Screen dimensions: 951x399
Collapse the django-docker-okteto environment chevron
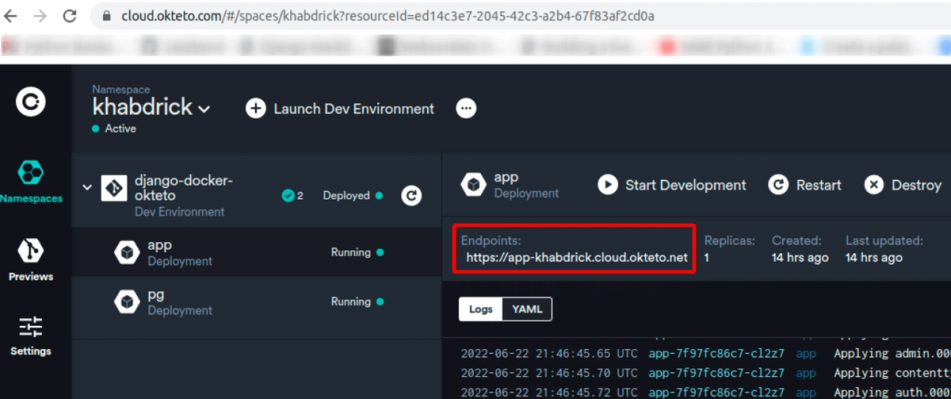tap(87, 187)
